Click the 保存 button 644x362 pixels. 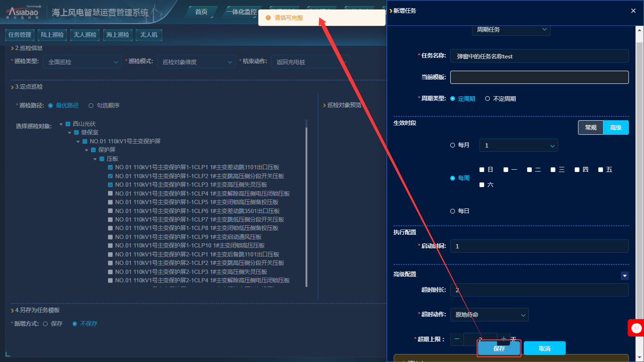[x=499, y=349]
